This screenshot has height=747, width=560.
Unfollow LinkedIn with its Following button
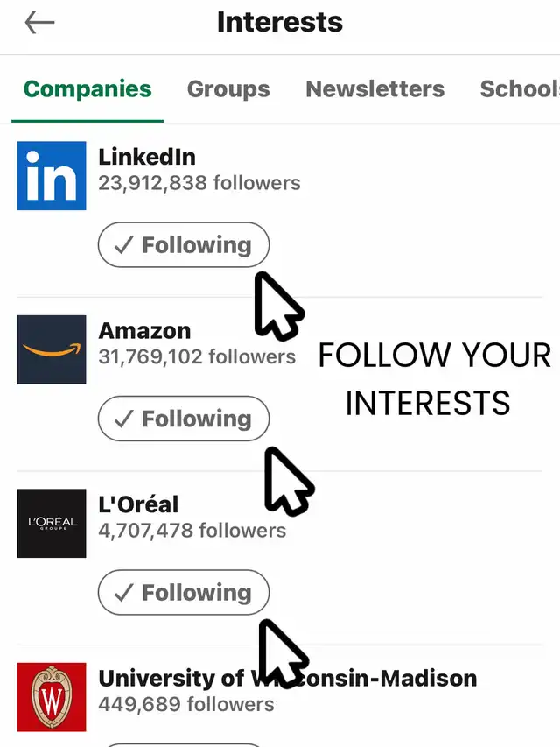pyautogui.click(x=183, y=245)
